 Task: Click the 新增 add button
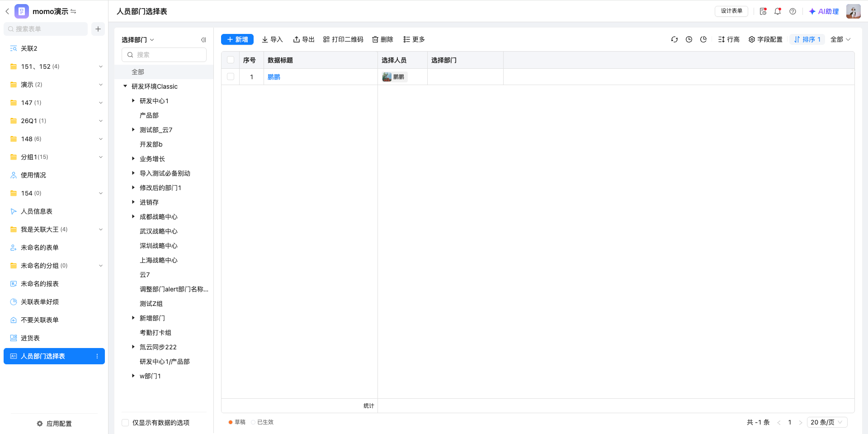coord(237,39)
